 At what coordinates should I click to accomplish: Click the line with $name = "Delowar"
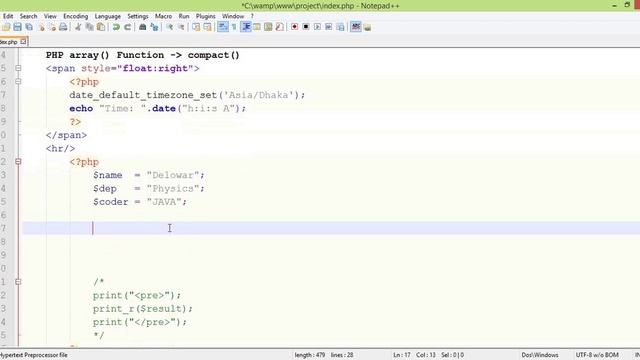click(x=149, y=175)
